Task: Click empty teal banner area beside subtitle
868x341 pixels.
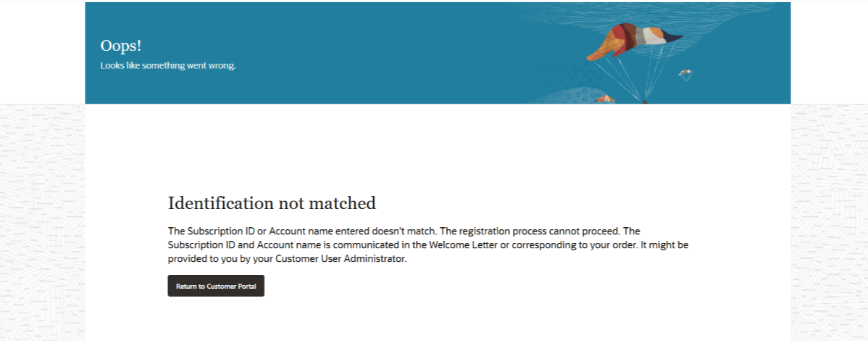Action: [360, 65]
